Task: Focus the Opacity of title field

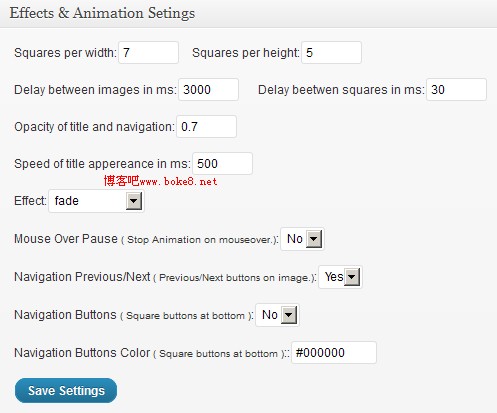Action: (x=206, y=126)
